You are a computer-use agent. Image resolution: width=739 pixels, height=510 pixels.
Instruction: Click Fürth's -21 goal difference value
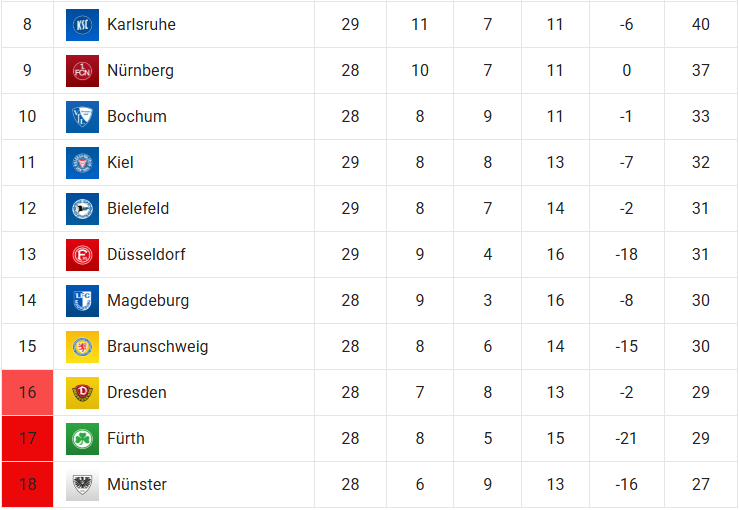[626, 439]
